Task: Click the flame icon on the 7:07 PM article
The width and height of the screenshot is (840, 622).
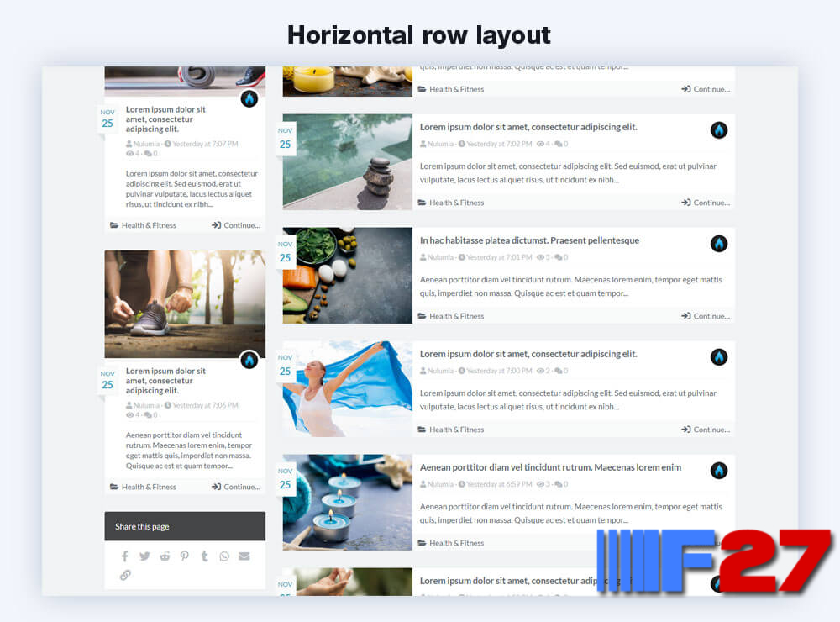Action: 249,98
